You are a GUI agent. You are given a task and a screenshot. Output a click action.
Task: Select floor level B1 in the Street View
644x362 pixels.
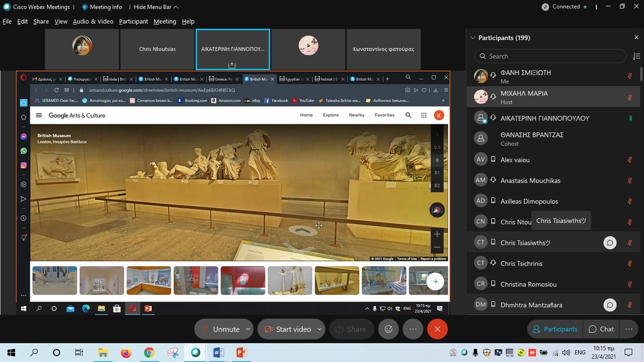point(437,173)
